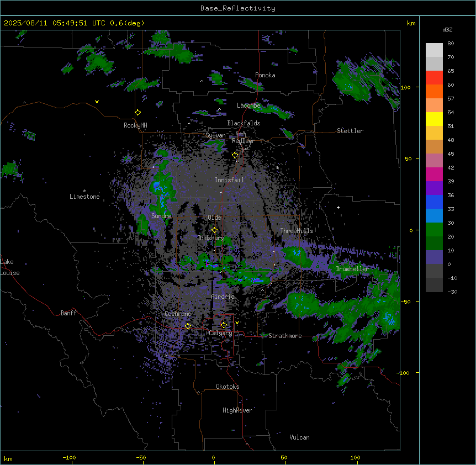
Task: Click the Innisfail city label
Action: [230, 180]
